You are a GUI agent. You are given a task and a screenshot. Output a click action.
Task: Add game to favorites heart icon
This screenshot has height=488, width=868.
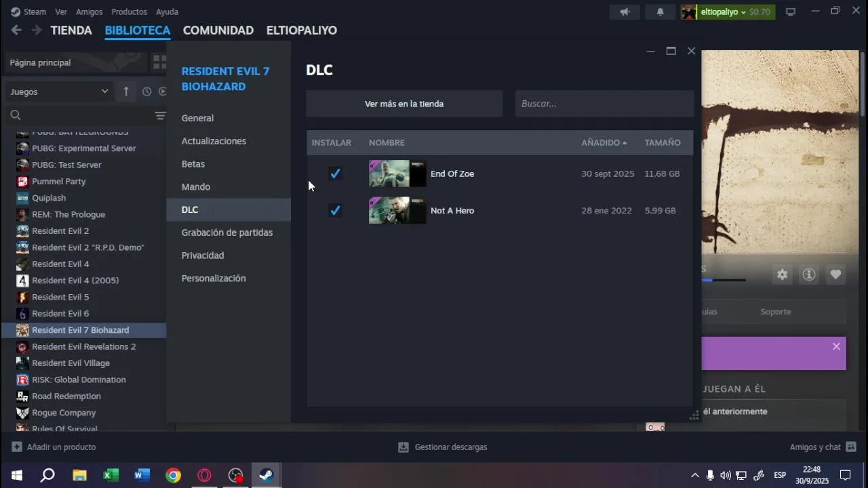(x=835, y=274)
